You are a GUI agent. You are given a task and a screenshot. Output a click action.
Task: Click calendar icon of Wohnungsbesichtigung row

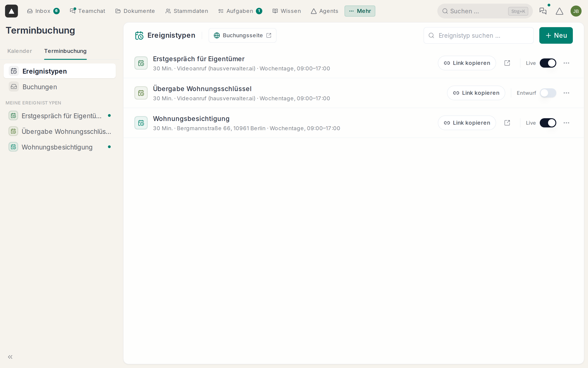click(x=141, y=123)
